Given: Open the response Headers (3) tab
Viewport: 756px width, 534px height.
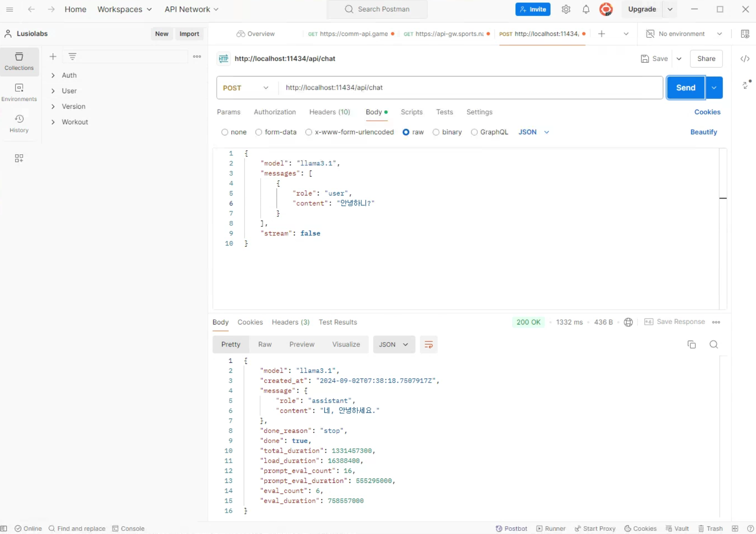Looking at the screenshot, I should pyautogui.click(x=290, y=322).
